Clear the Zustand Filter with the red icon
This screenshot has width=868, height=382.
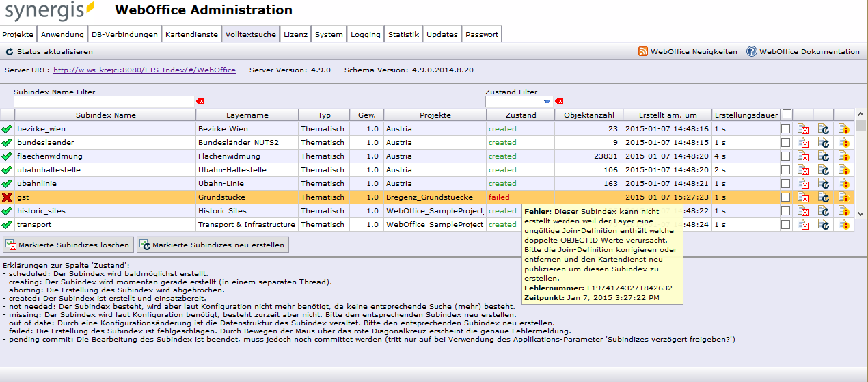point(558,102)
